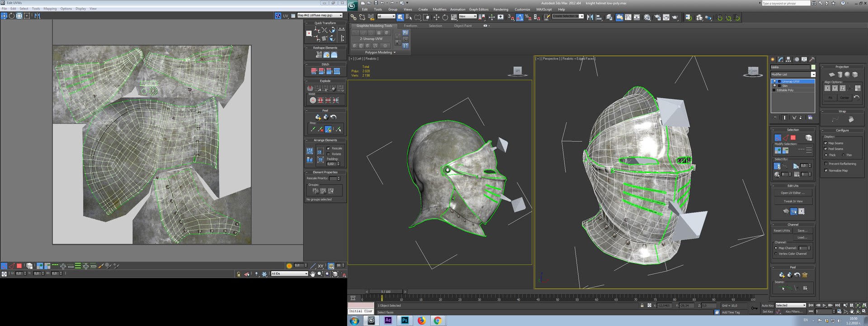Image resolution: width=868 pixels, height=326 pixels.
Task: Select the Vertex Color Channel radio button
Action: tap(776, 254)
